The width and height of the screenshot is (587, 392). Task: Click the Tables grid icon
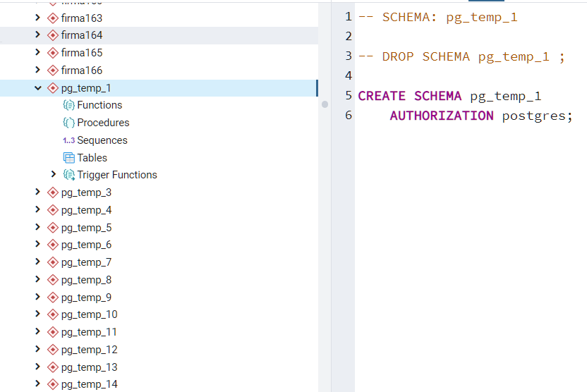[69, 158]
